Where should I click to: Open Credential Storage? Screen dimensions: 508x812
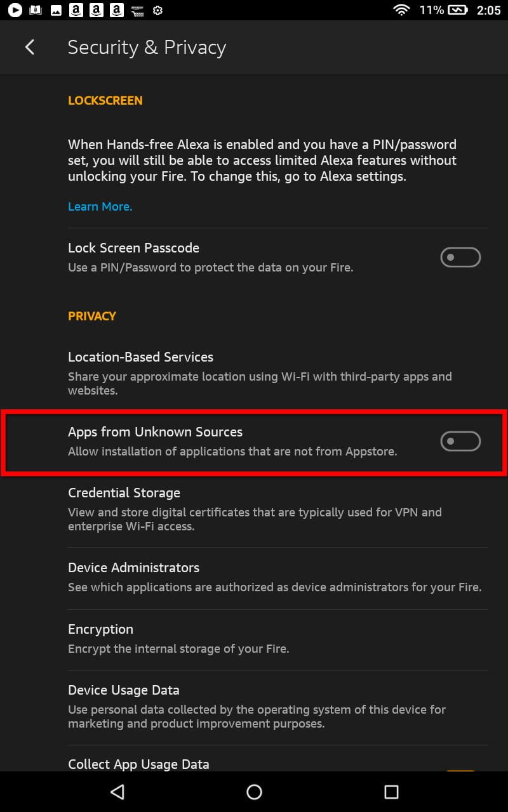coord(254,509)
